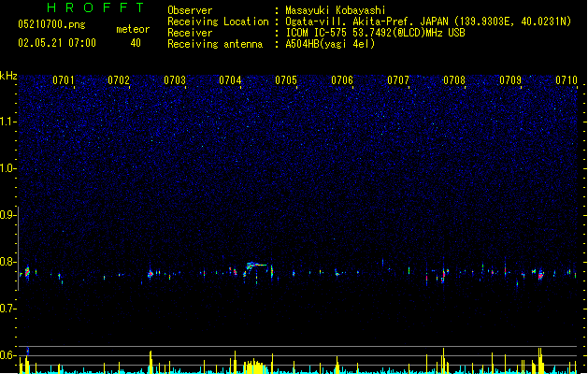
Task: Click the 0706 time marker
Action: pos(342,80)
